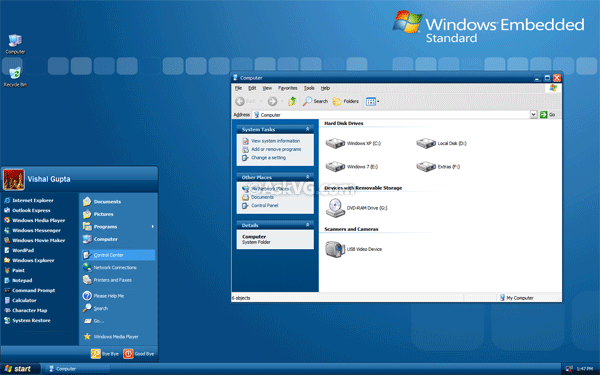Select the USB Video Device camera icon
The width and height of the screenshot is (600, 375).
335,249
